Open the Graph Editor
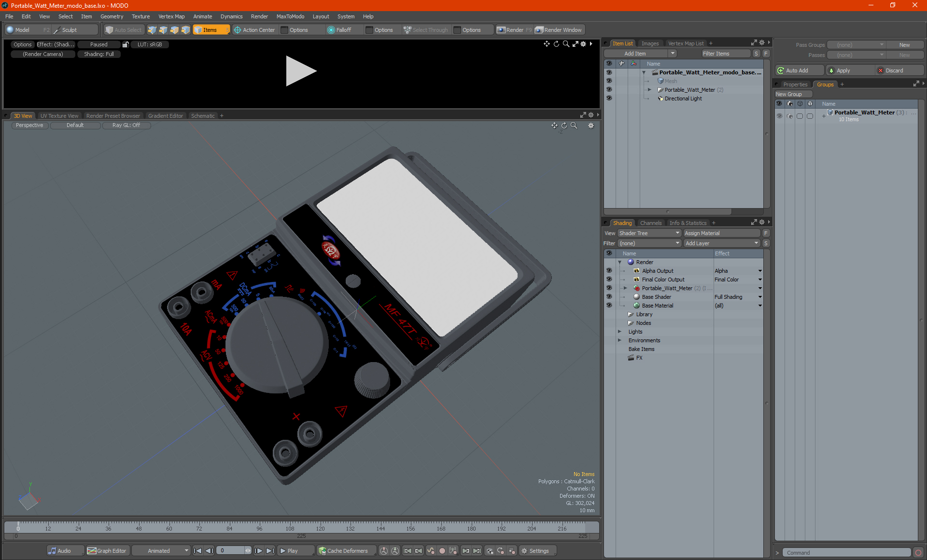The width and height of the screenshot is (927, 560). coord(107,551)
